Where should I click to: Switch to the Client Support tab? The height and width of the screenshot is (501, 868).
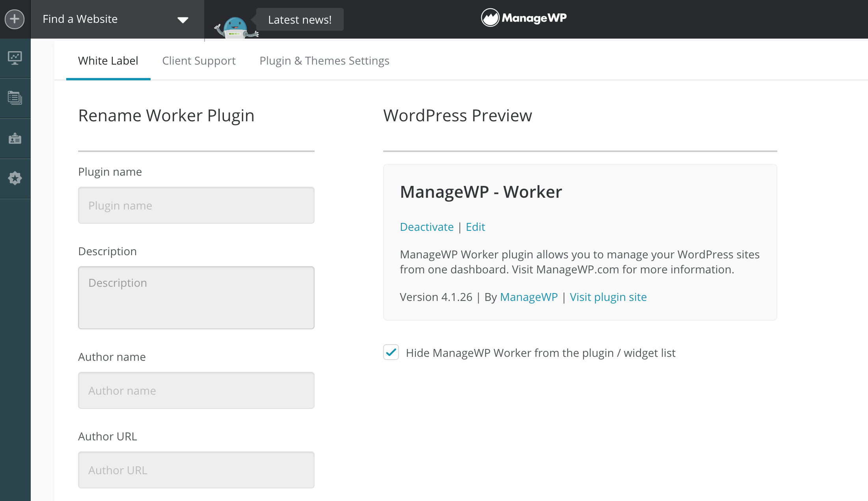point(199,60)
